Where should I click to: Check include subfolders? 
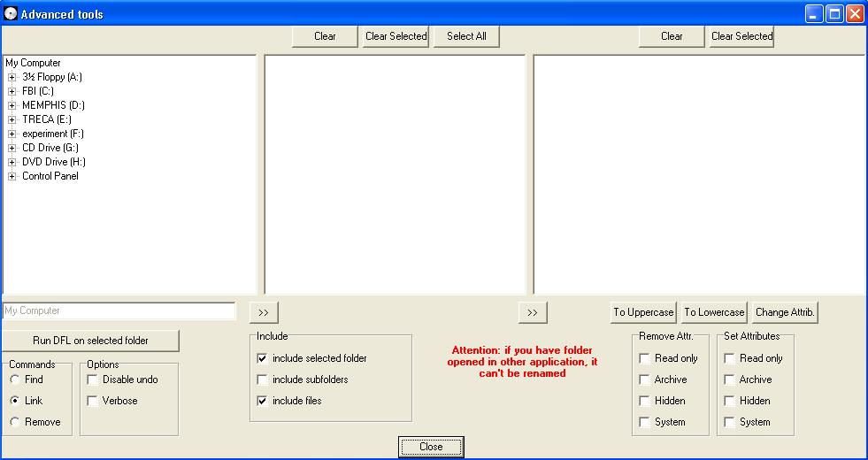(x=262, y=379)
